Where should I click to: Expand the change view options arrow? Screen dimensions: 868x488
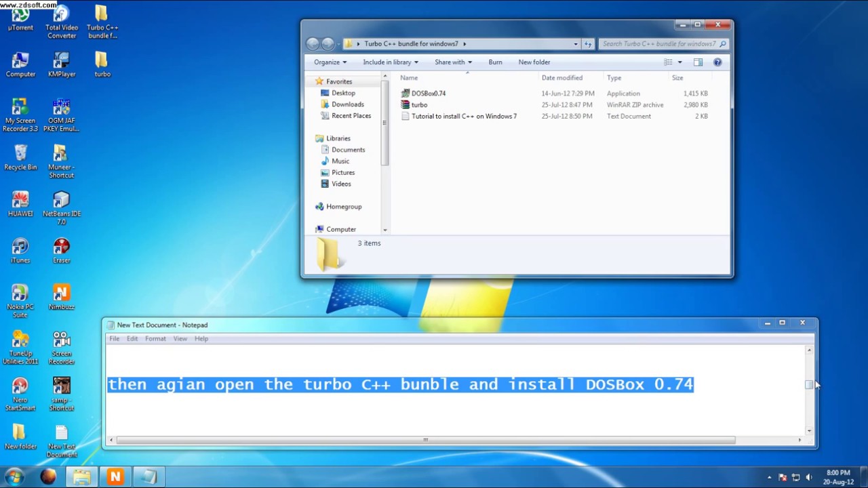[680, 62]
